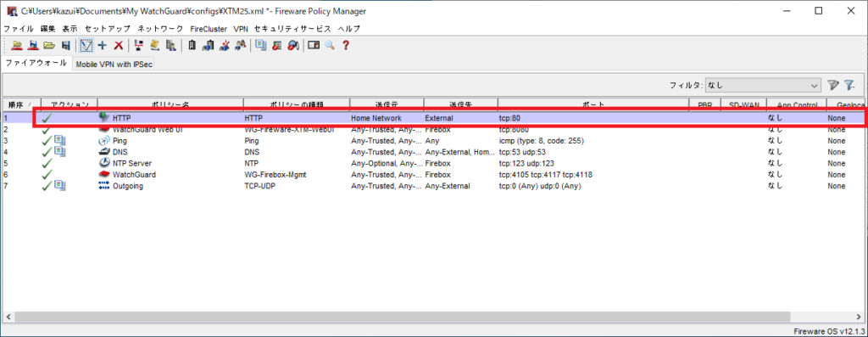868x337 pixels.
Task: Click the logging icon in the DNS row
Action: [60, 152]
